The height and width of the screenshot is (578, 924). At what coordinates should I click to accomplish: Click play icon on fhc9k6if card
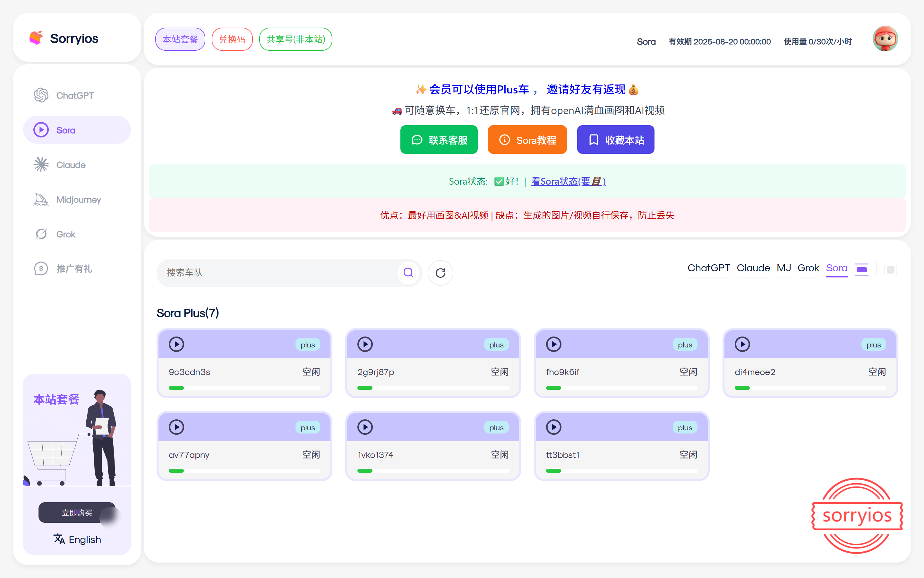554,344
